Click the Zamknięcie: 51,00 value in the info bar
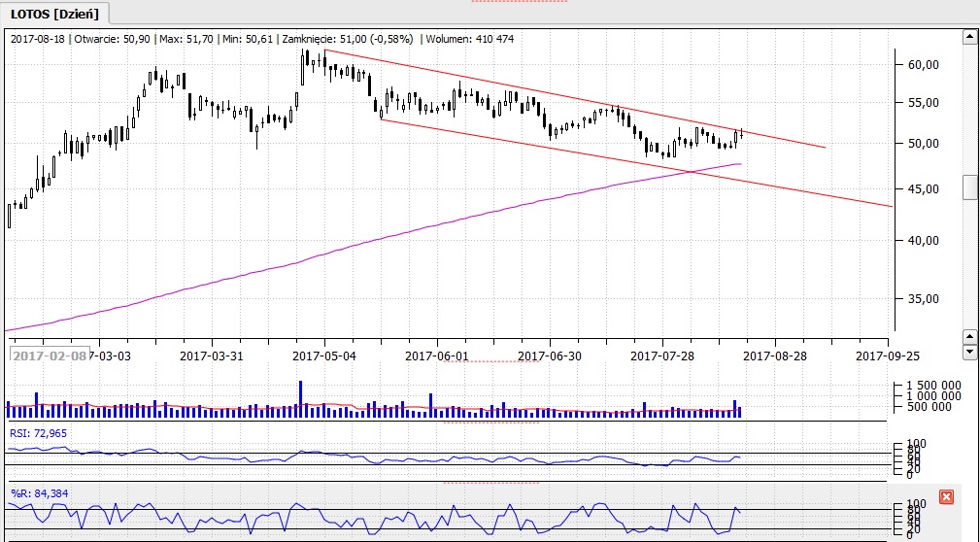The width and height of the screenshot is (980, 542). point(346,39)
